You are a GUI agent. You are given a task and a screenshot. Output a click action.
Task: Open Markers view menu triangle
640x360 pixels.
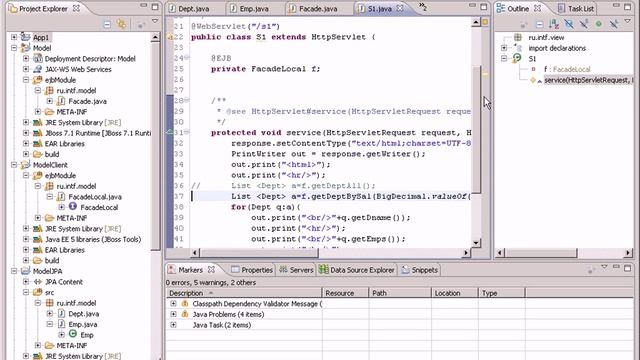click(604, 267)
